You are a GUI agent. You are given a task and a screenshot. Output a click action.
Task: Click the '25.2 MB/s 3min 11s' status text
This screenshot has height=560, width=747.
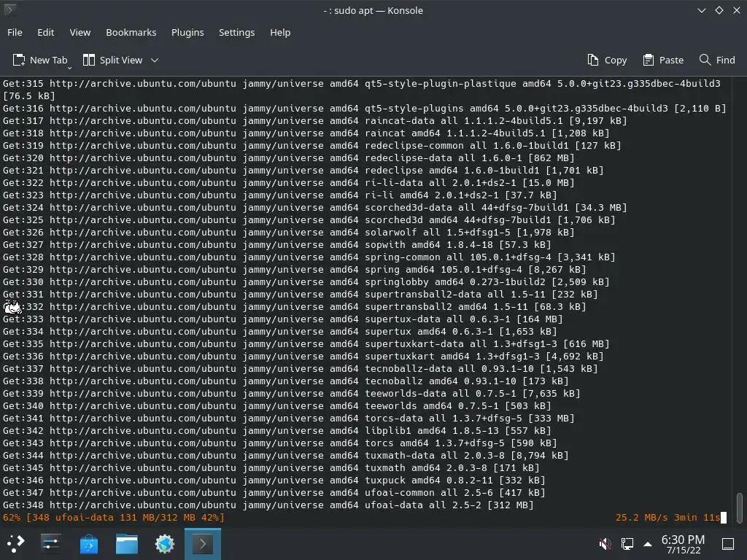(x=668, y=517)
